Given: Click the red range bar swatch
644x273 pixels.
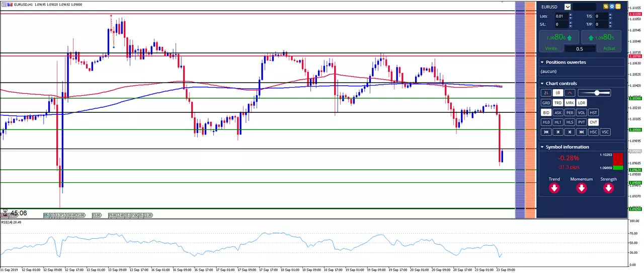Looking at the screenshot, I should tap(618, 159).
